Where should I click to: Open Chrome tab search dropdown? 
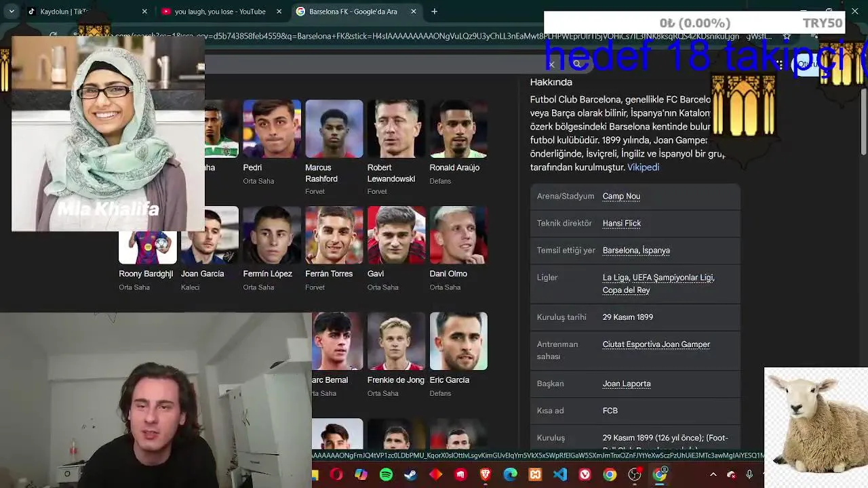click(12, 12)
